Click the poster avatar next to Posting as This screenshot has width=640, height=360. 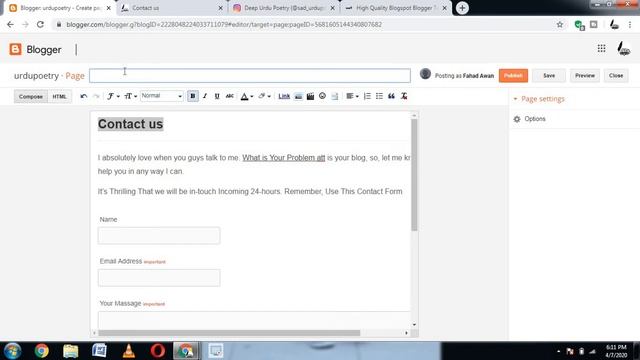pos(425,74)
